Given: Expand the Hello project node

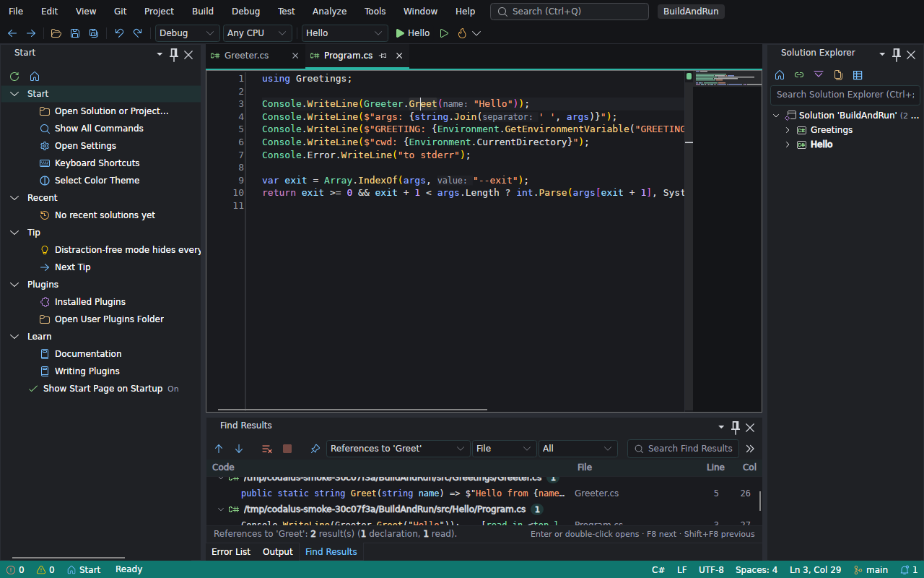Looking at the screenshot, I should pyautogui.click(x=788, y=144).
